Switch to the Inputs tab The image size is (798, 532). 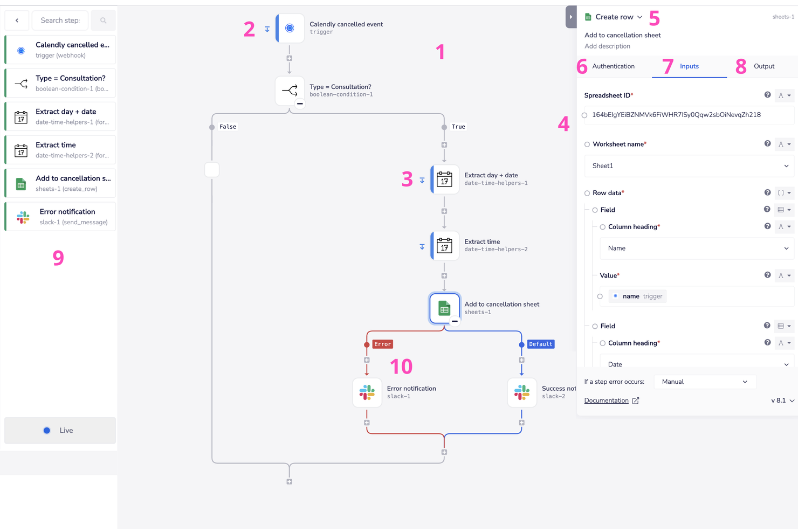coord(689,66)
